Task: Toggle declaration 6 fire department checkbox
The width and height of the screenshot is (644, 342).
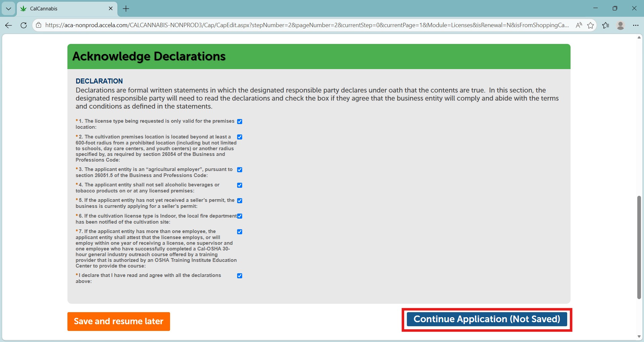Action: [x=240, y=216]
